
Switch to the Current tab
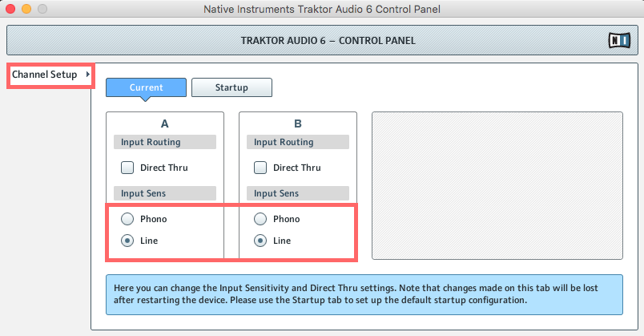coord(146,87)
